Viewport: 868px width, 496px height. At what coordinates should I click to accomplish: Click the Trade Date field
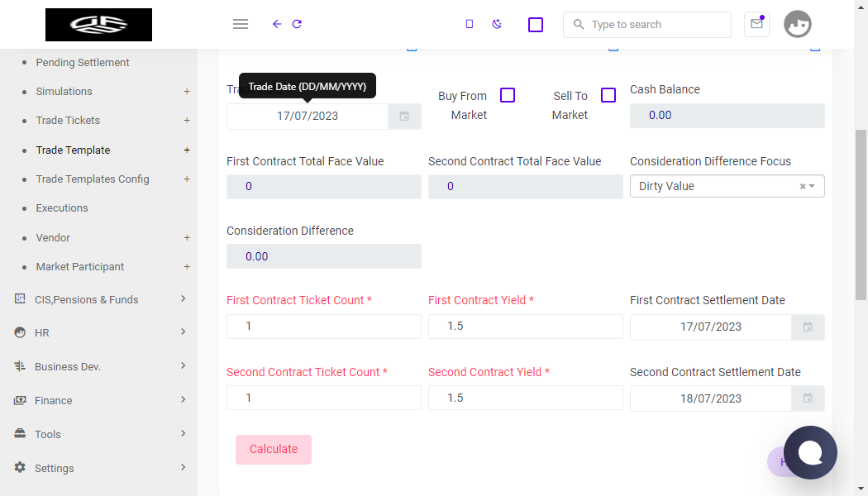click(x=308, y=117)
